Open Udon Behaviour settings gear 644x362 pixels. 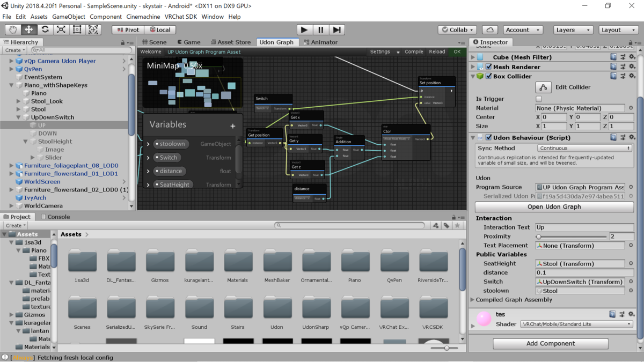pyautogui.click(x=632, y=137)
